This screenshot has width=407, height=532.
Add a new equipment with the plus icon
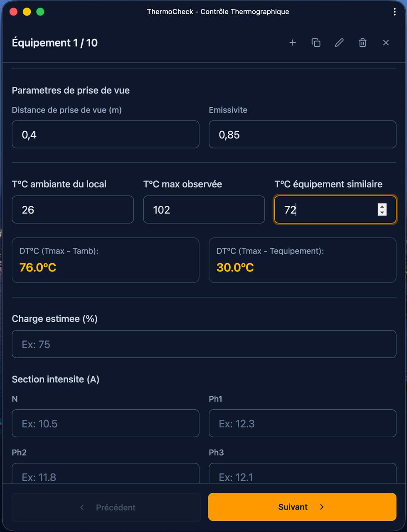pos(293,42)
